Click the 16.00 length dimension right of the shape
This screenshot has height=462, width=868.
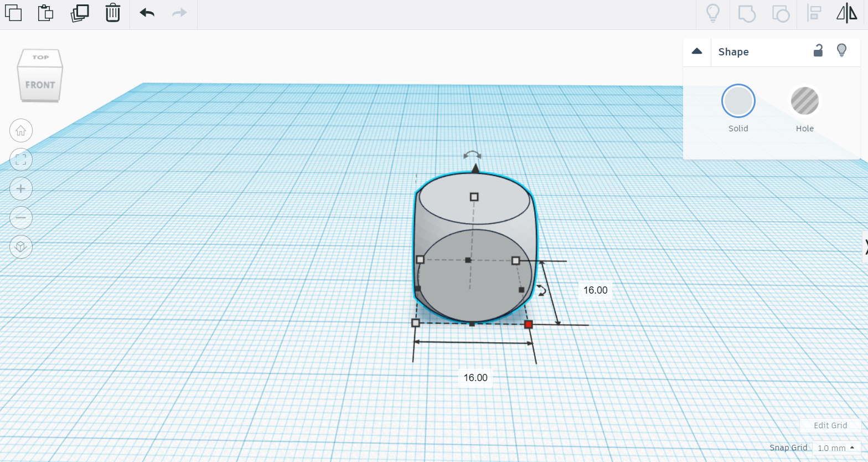click(595, 290)
